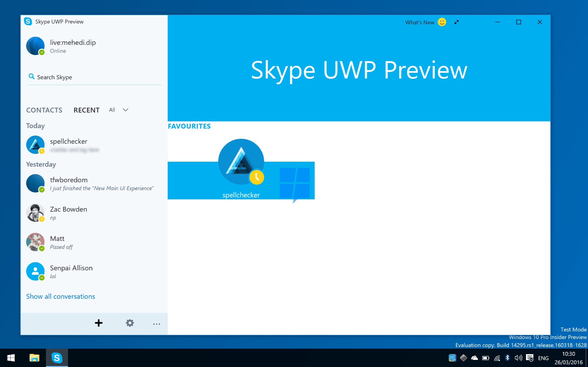Image resolution: width=588 pixels, height=367 pixels.
Task: Click the Skype icon in the taskbar
Action: [x=57, y=358]
